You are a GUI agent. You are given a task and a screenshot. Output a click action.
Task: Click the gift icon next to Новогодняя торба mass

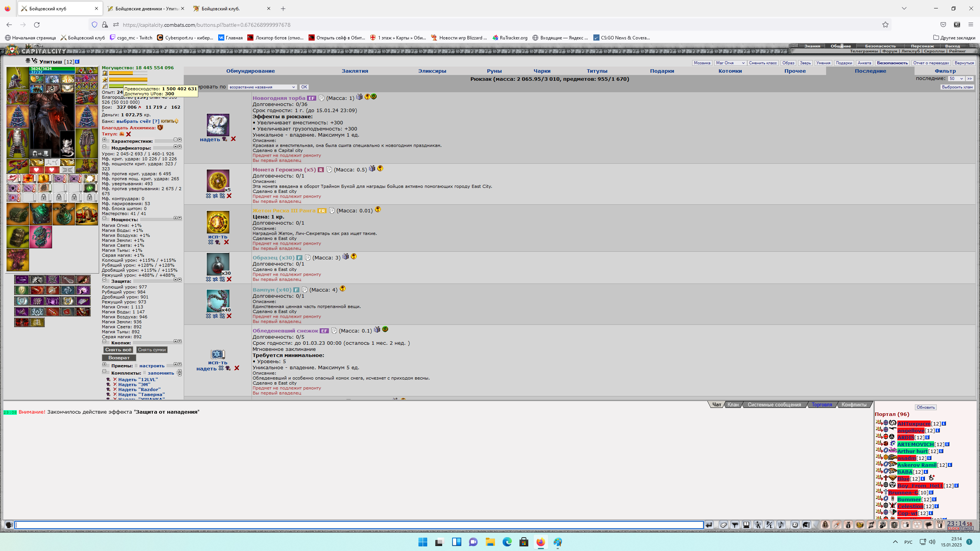click(x=359, y=97)
